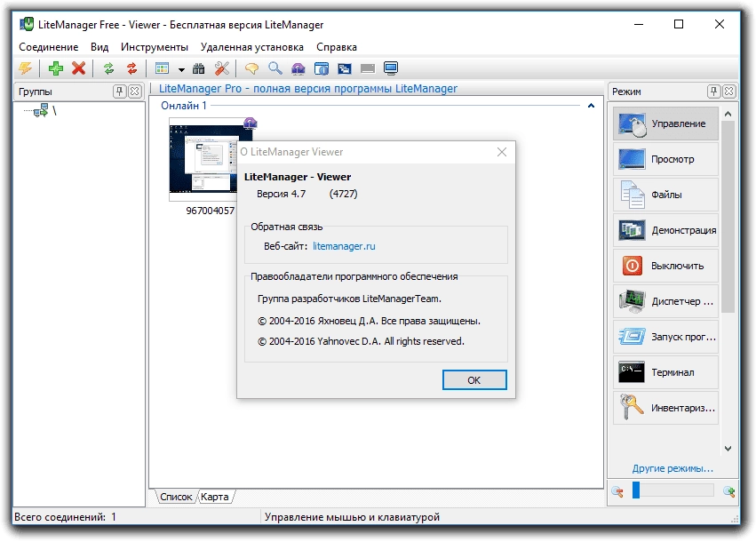Select Выключить mode
Screen dimensions: 756x542
click(666, 266)
